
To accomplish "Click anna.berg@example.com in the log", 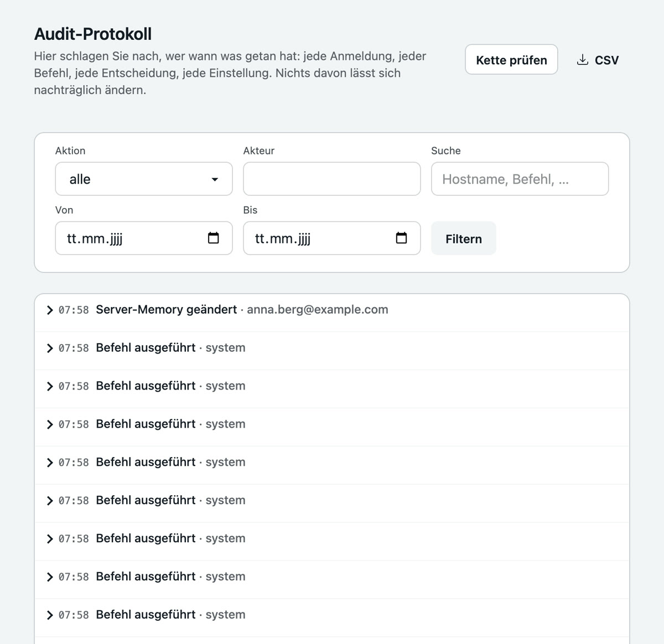I will tap(318, 309).
